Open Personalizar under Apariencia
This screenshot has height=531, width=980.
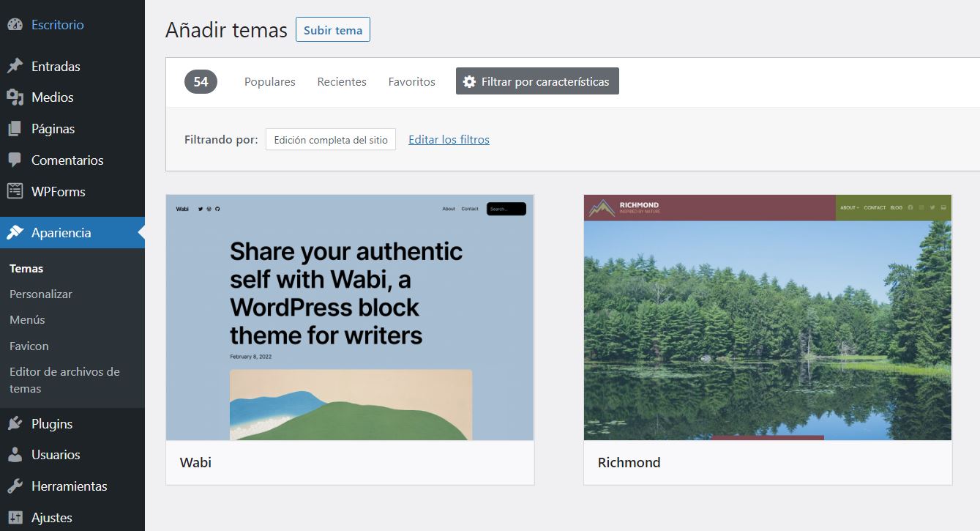pos(41,294)
